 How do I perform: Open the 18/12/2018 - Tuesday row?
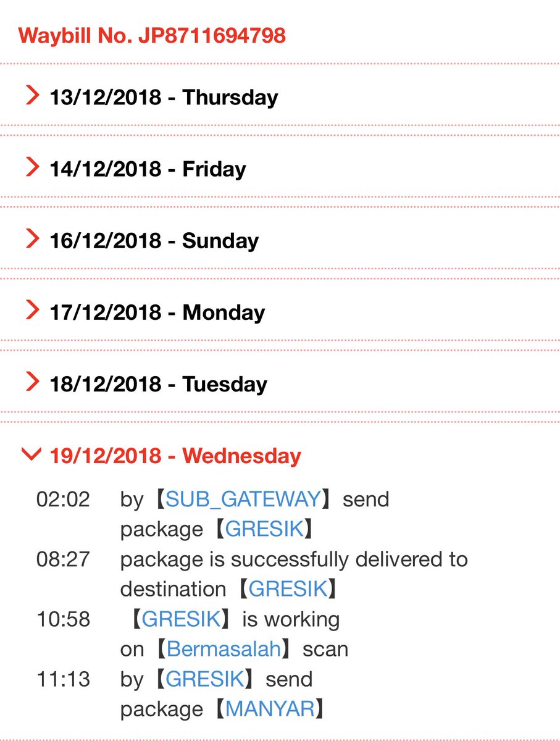tap(280, 384)
